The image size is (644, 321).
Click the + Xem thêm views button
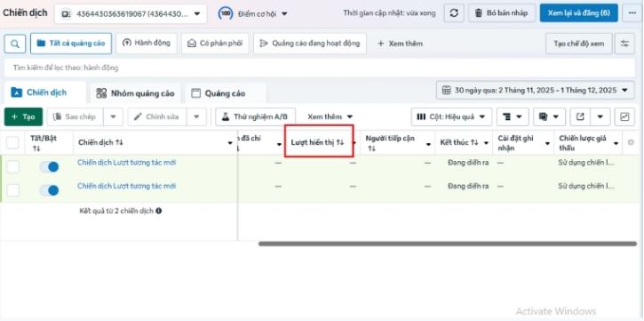[400, 44]
